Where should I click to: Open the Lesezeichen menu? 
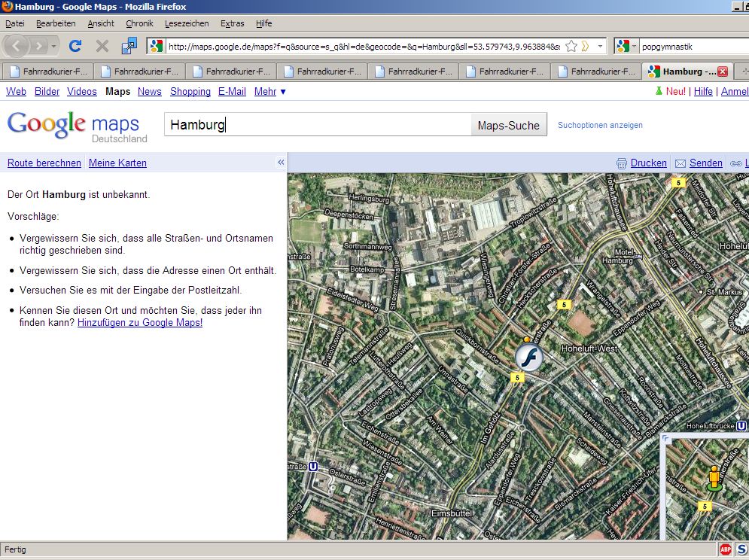(x=187, y=23)
